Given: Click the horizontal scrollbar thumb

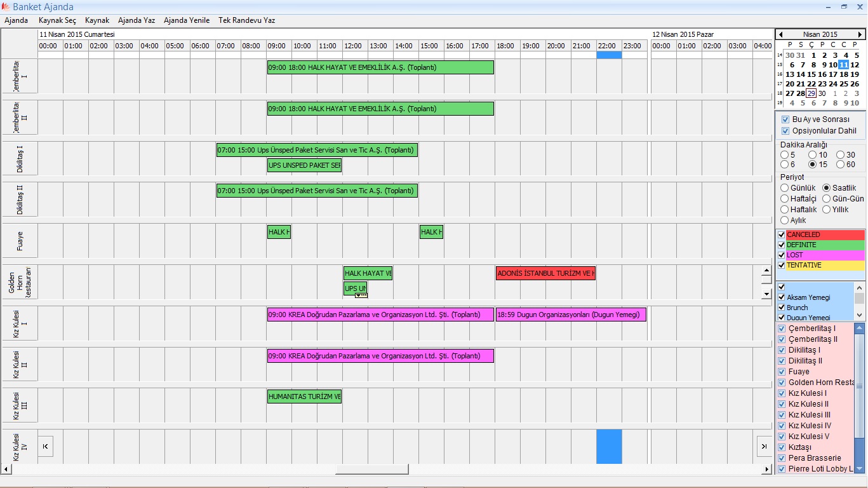Looking at the screenshot, I should coord(371,469).
